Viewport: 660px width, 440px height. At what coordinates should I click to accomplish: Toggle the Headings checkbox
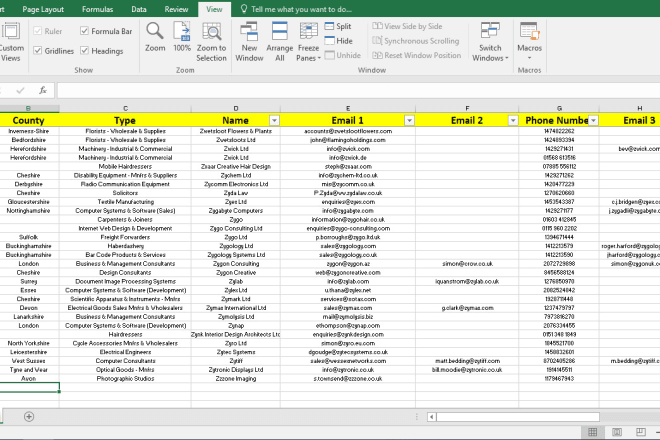pyautogui.click(x=84, y=51)
